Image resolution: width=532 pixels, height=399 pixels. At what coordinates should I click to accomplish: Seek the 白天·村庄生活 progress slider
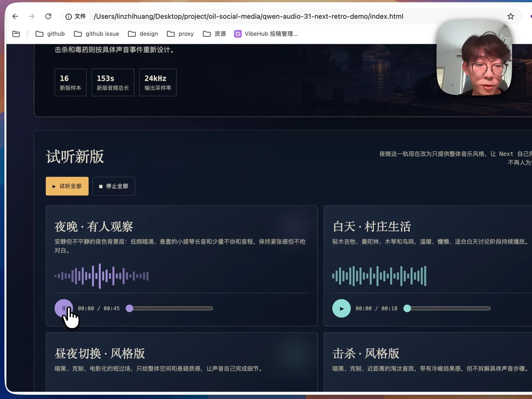(x=447, y=308)
